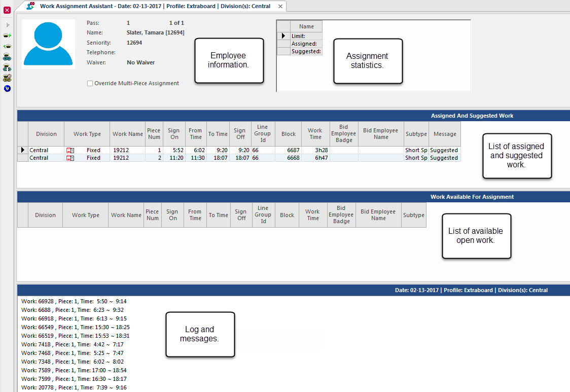Click the bus icon on piece 1 row
The height and width of the screenshot is (392, 570).
(x=70, y=151)
